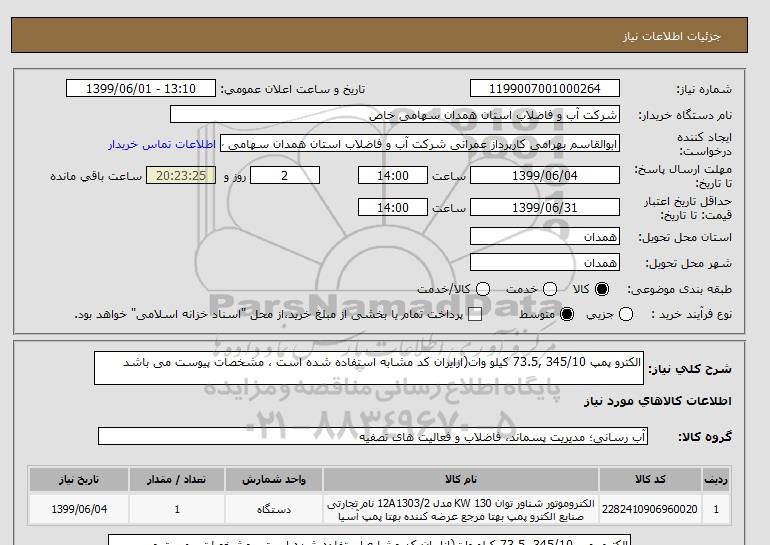Image resolution: width=770 pixels, height=545 pixels.
Task: Click the نوع فرآیند خرید label
Action: (691, 314)
